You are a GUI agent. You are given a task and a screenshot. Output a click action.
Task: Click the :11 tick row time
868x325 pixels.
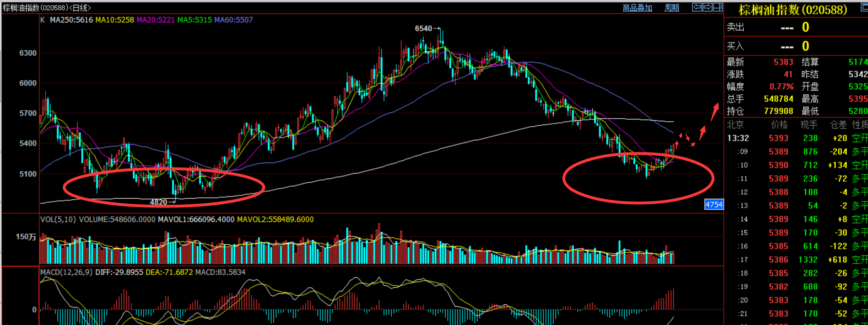(742, 179)
